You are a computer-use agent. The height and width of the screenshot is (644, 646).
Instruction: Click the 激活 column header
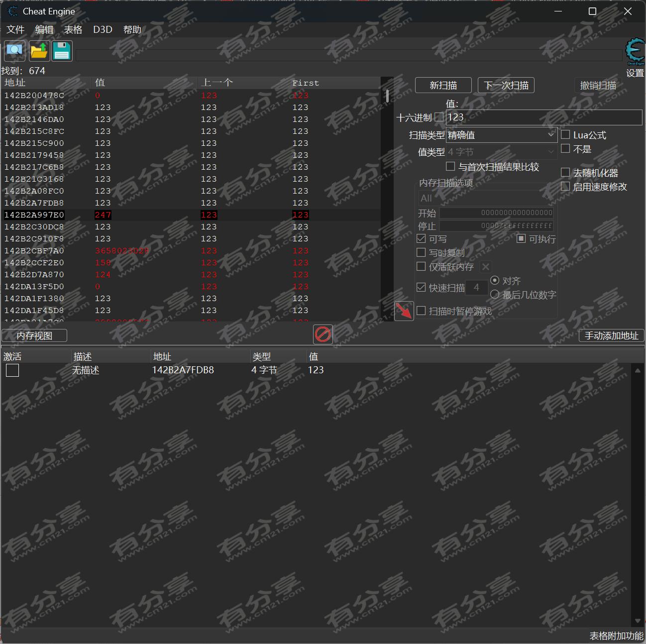coord(36,356)
